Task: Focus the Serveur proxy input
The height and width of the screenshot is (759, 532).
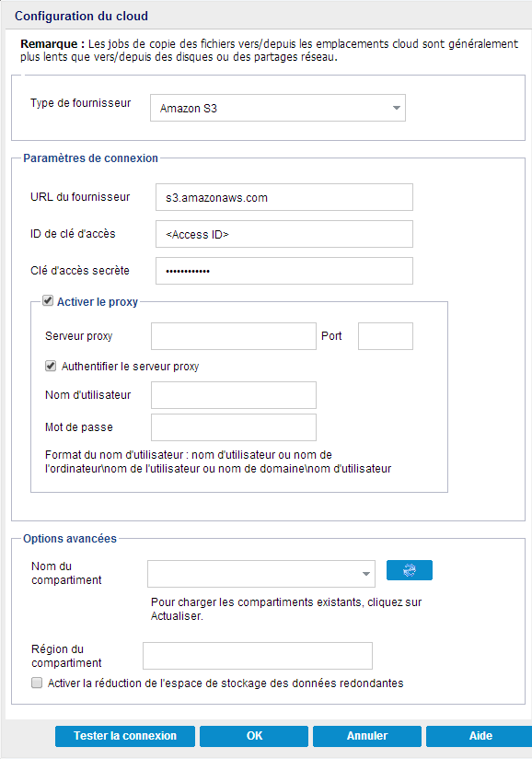Action: (x=233, y=336)
